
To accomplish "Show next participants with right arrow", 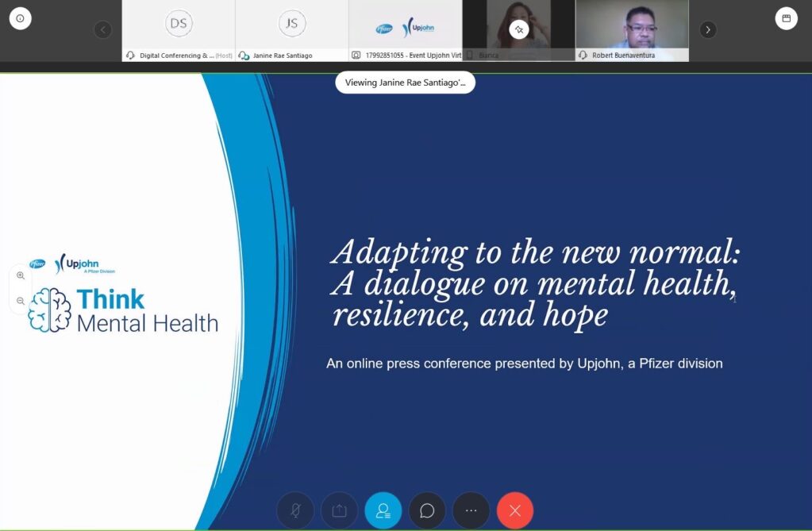I will click(x=708, y=30).
